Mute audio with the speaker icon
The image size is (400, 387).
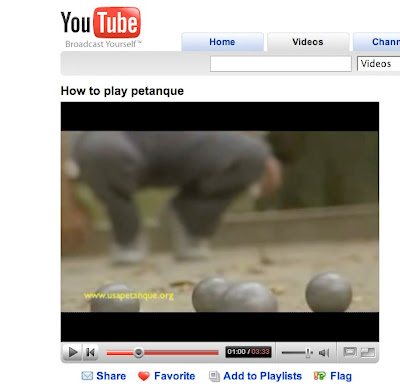pyautogui.click(x=324, y=352)
